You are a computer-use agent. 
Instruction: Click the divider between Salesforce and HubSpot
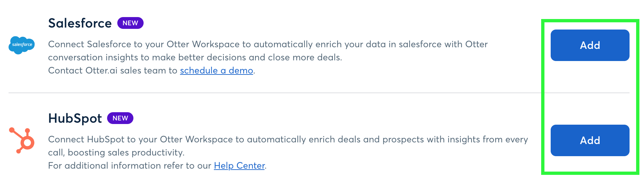[x=275, y=93]
